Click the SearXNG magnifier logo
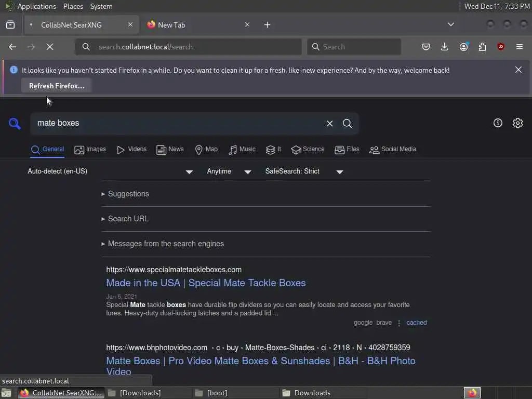Screen dimensions: 532x399 [15, 124]
